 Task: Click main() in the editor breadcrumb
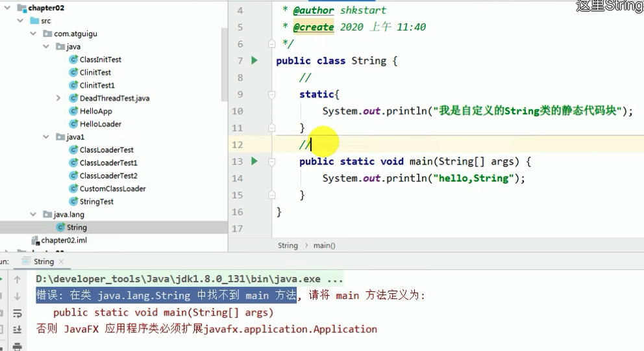point(324,246)
